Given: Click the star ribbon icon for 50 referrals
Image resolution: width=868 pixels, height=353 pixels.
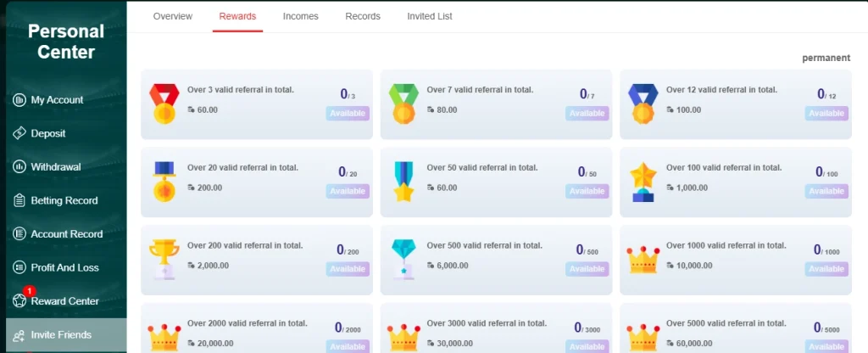Looking at the screenshot, I should [403, 181].
